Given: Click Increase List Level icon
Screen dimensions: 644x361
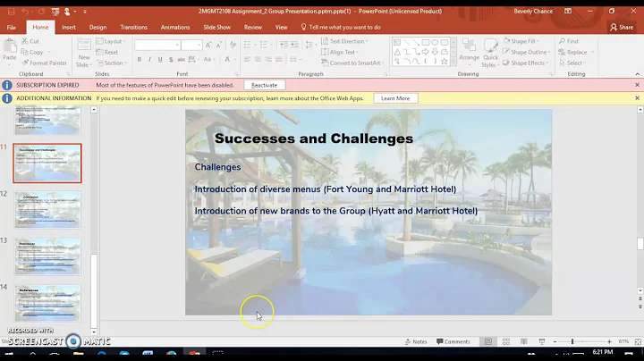Looking at the screenshot, I should pos(294,45).
